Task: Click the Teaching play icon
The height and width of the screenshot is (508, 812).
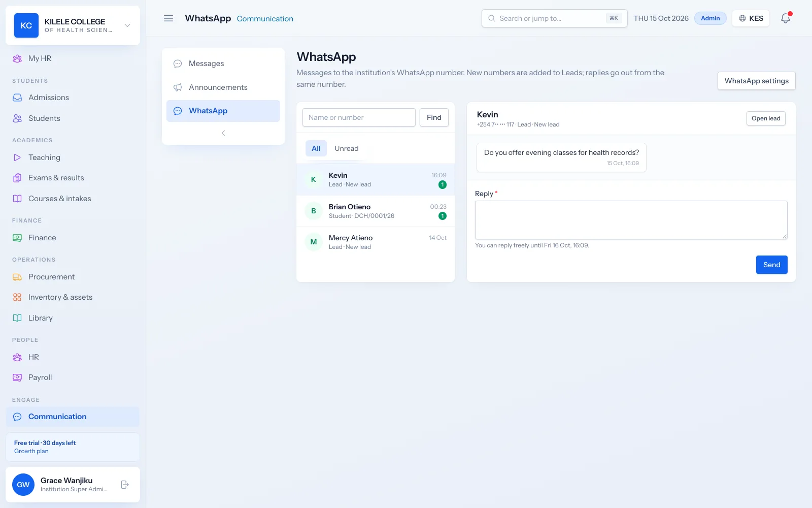Action: click(x=17, y=157)
